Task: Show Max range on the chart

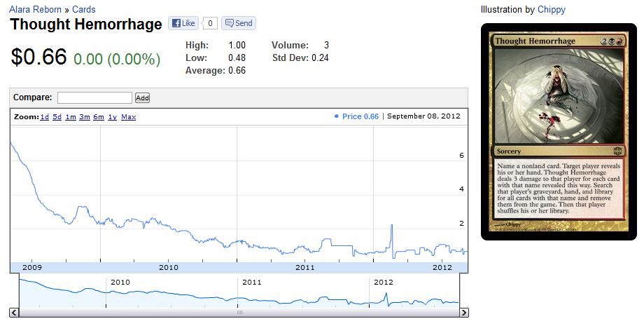Action: pyautogui.click(x=128, y=117)
